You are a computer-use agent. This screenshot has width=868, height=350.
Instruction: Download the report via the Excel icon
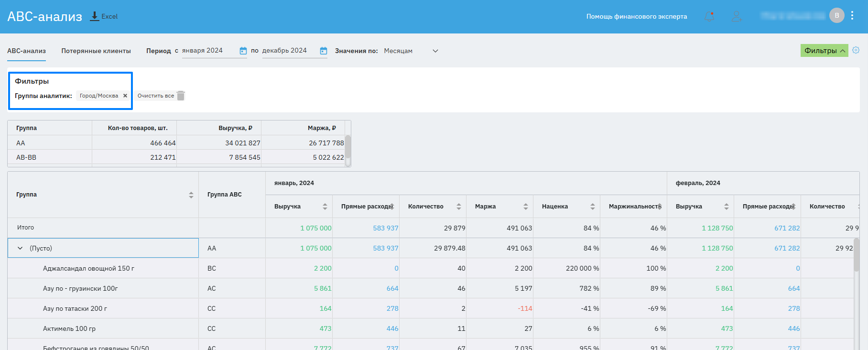(x=95, y=16)
